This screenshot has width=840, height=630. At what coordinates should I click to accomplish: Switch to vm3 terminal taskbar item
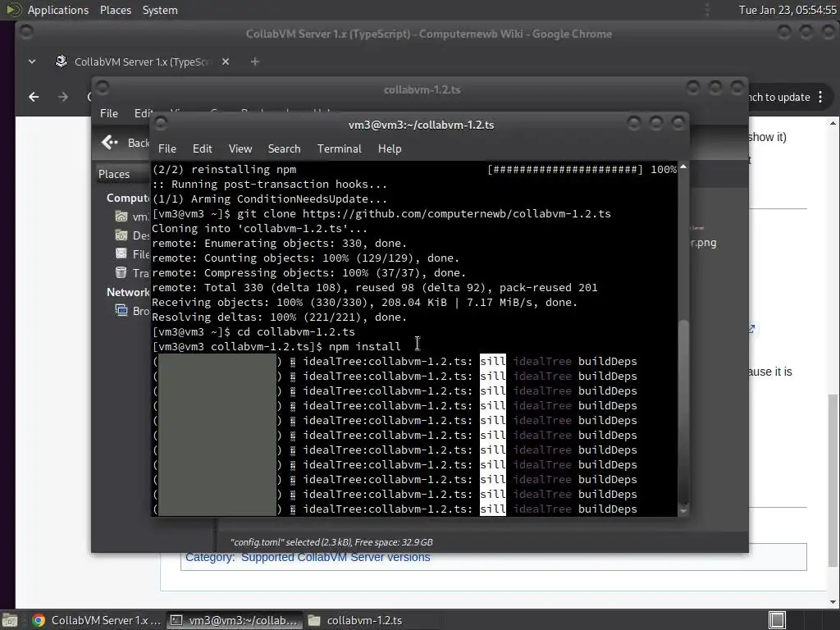[235, 620]
